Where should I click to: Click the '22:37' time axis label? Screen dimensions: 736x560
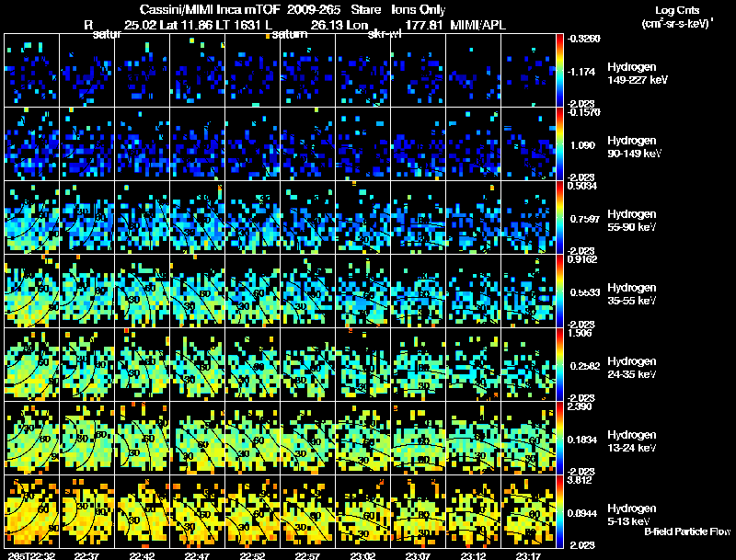tap(86, 555)
